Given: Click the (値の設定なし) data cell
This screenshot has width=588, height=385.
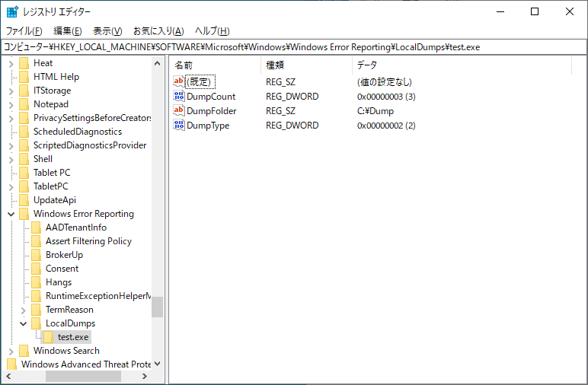Looking at the screenshot, I should (x=385, y=81).
